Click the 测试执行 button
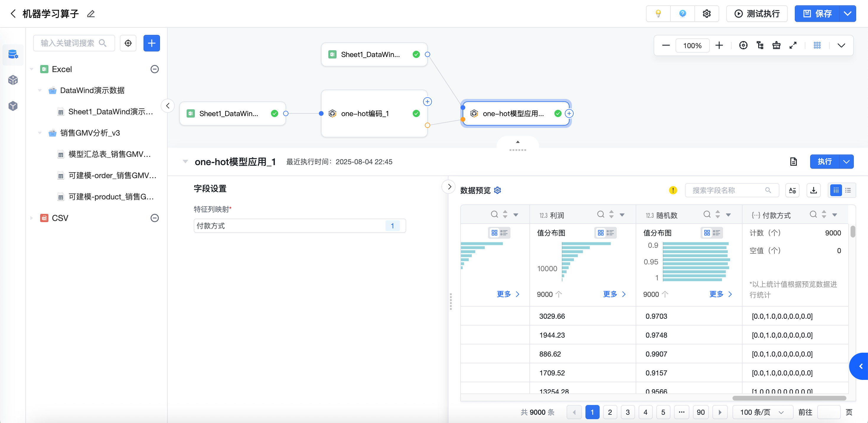Image resolution: width=868 pixels, height=423 pixels. coord(757,14)
